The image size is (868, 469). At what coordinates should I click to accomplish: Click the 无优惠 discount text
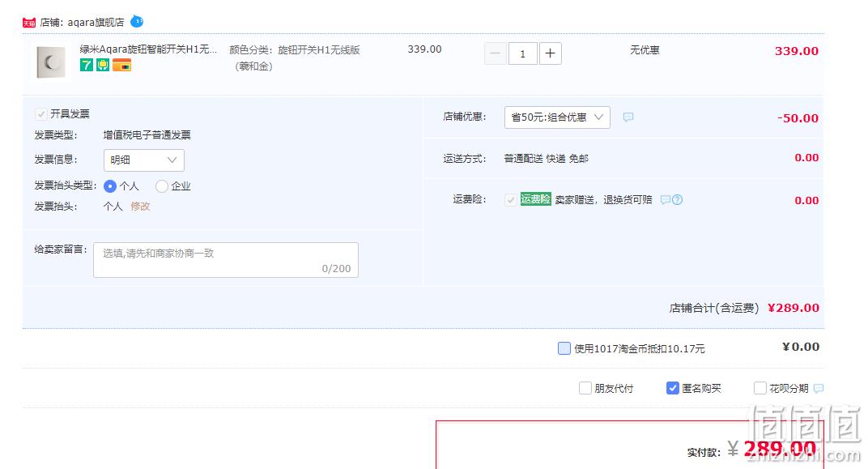click(645, 50)
